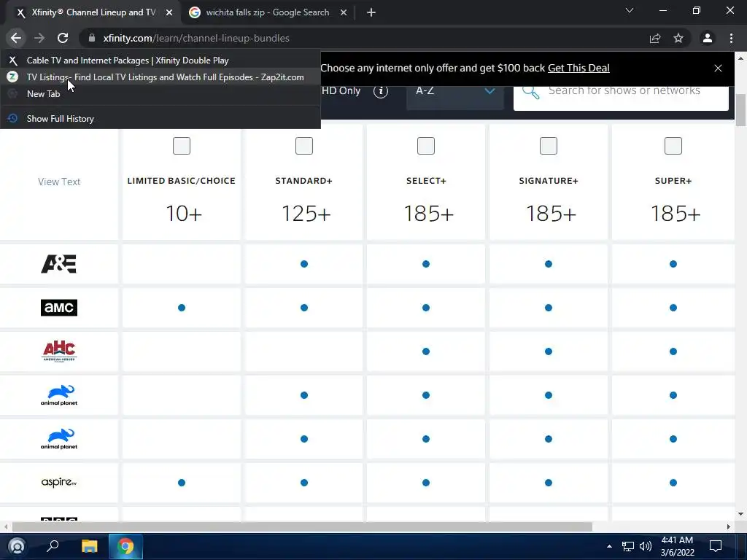Click the lock icon in address bar
The height and width of the screenshot is (560, 747).
pos(92,38)
